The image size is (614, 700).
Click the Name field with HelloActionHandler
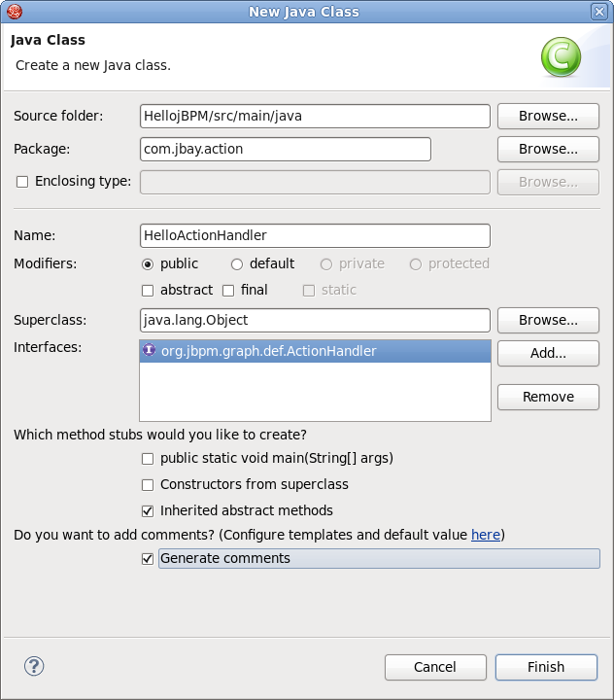point(315,235)
